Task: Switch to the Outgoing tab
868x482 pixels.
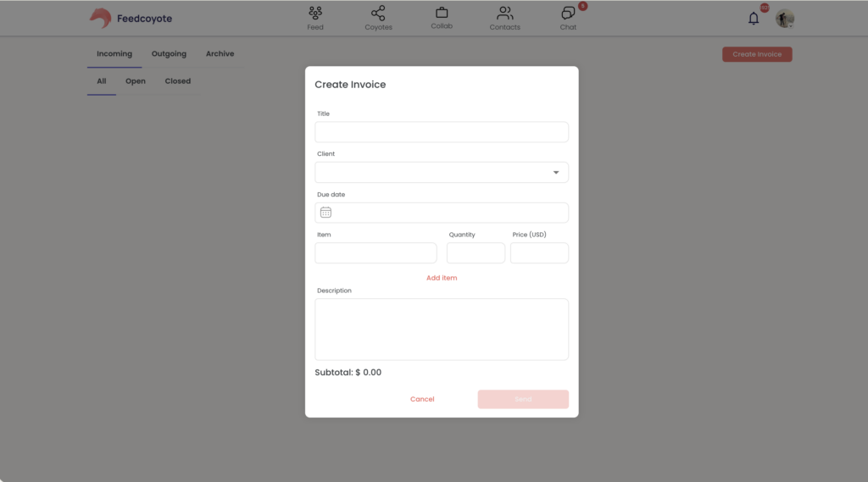Action: [169, 54]
